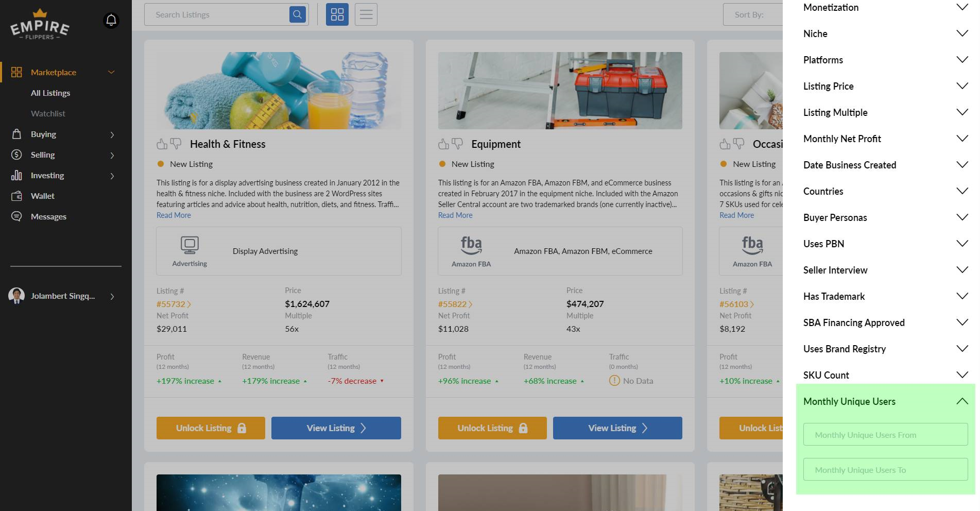Focus the Monthly Unique Users From field

click(885, 435)
